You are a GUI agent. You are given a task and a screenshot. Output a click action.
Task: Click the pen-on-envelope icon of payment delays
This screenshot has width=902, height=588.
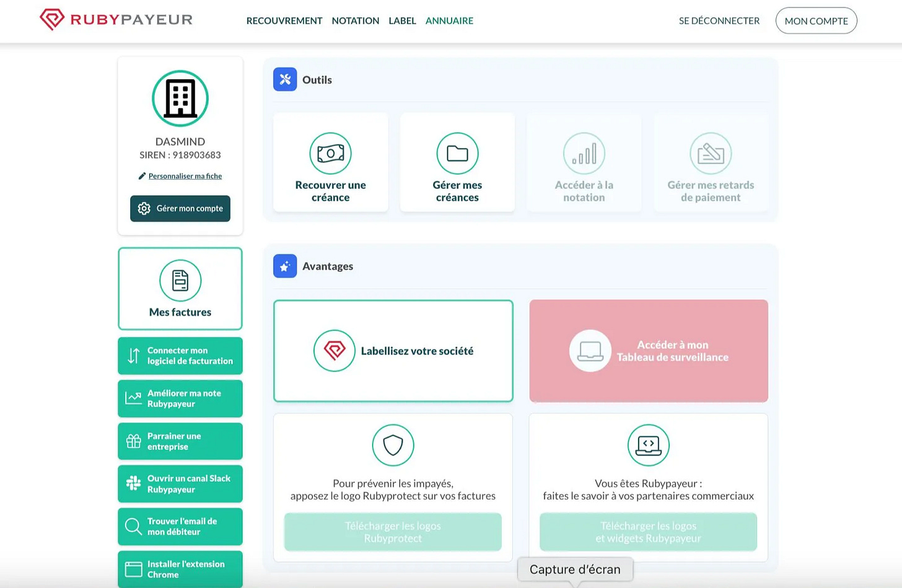point(711,153)
